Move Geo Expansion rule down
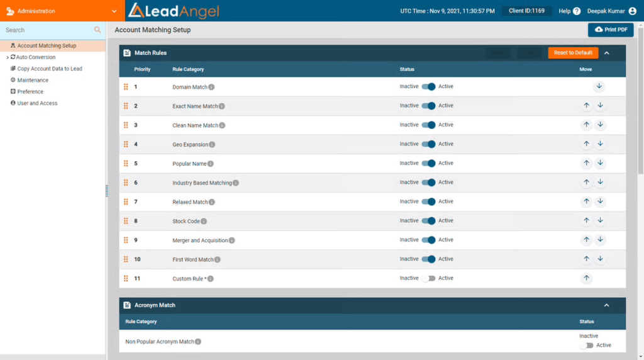 (600, 144)
